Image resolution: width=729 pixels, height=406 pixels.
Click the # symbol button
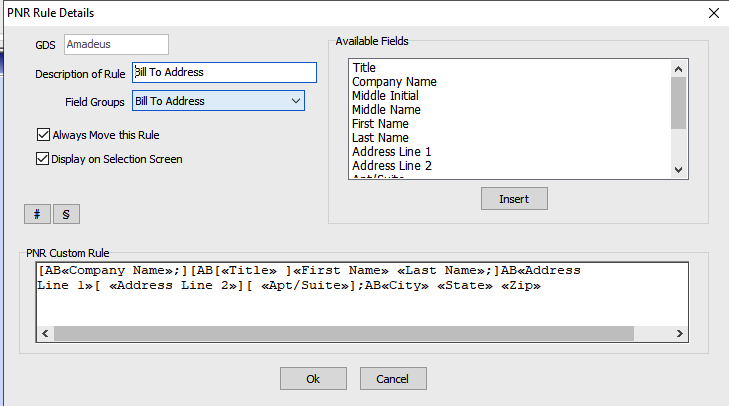[37, 213]
